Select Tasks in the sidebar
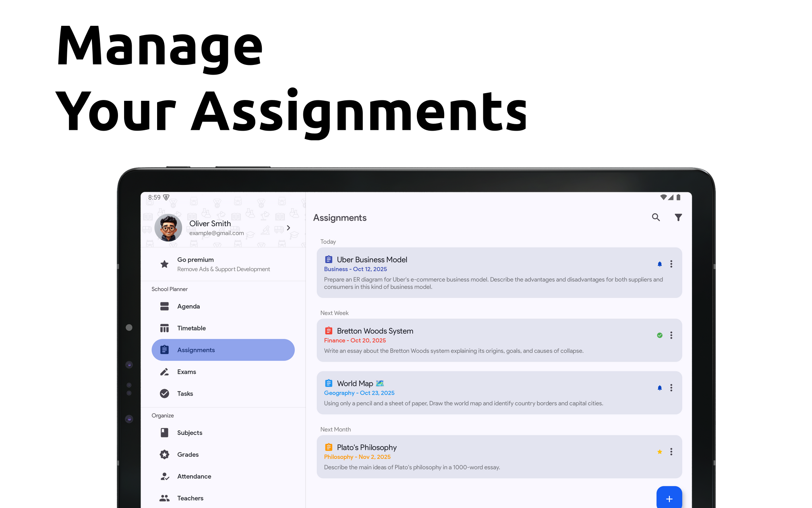This screenshot has width=812, height=508. click(x=185, y=393)
